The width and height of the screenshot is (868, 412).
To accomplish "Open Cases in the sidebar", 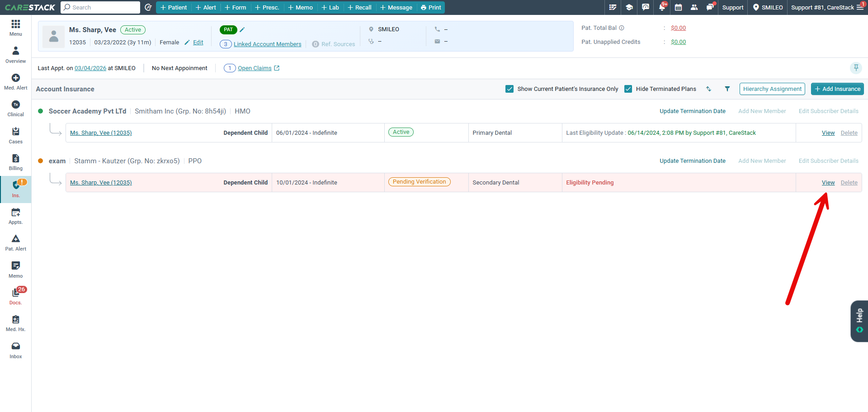I will [x=16, y=135].
